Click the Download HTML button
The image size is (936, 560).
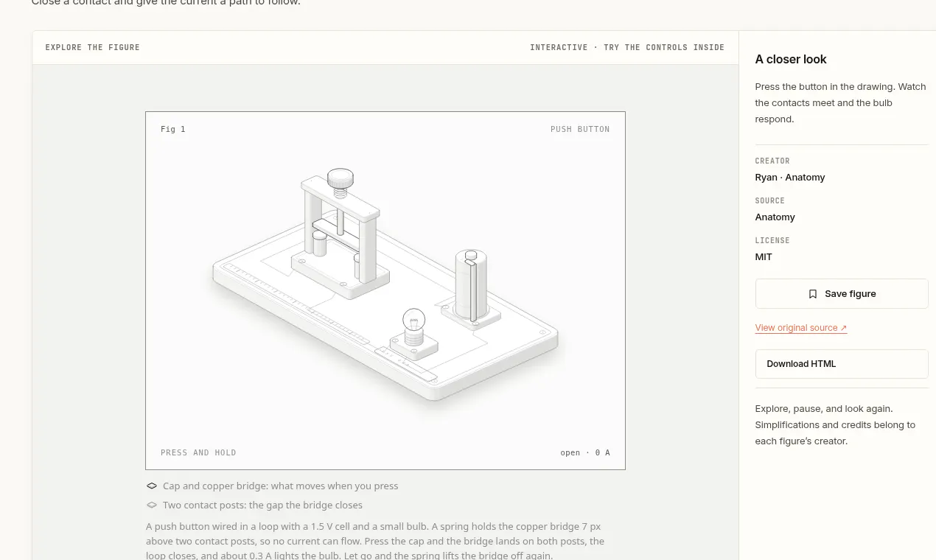tap(841, 364)
